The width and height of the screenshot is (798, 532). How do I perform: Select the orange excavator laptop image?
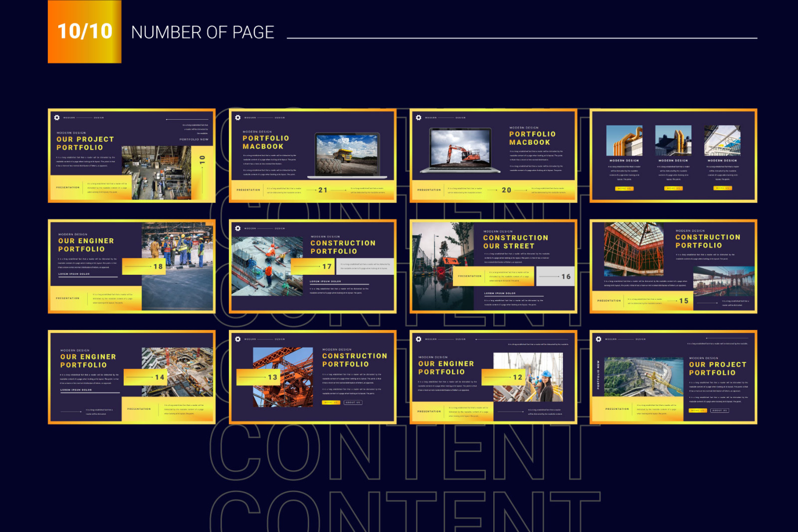tap(459, 150)
